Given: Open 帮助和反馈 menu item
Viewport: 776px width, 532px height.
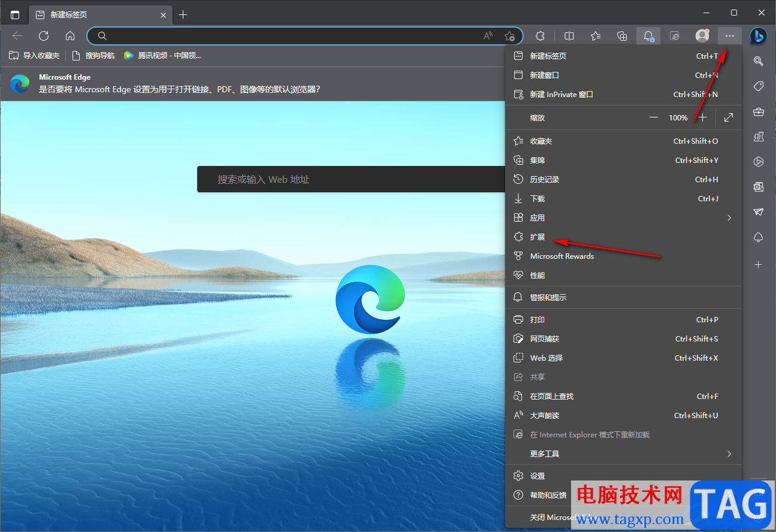Looking at the screenshot, I should 624,495.
